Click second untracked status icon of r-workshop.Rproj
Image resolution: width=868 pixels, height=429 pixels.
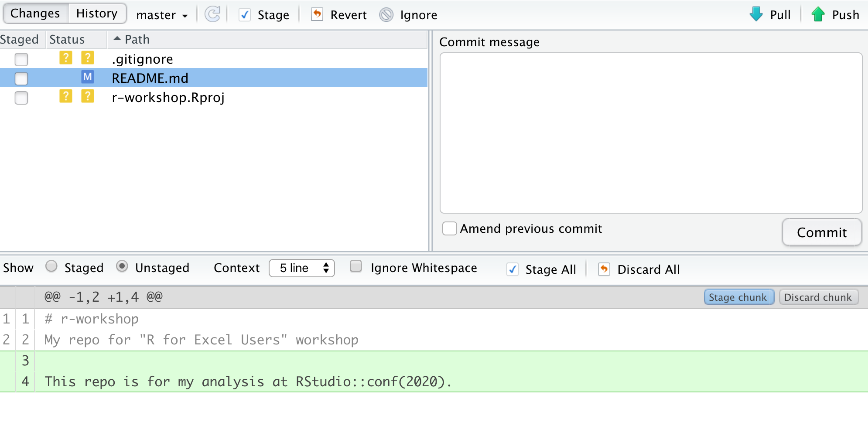[x=88, y=96]
